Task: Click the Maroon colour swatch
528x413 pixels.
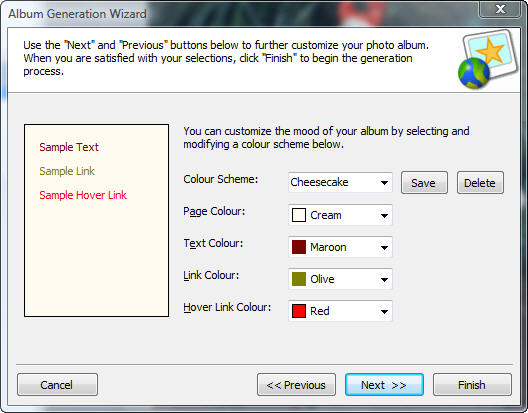Action: coord(299,247)
